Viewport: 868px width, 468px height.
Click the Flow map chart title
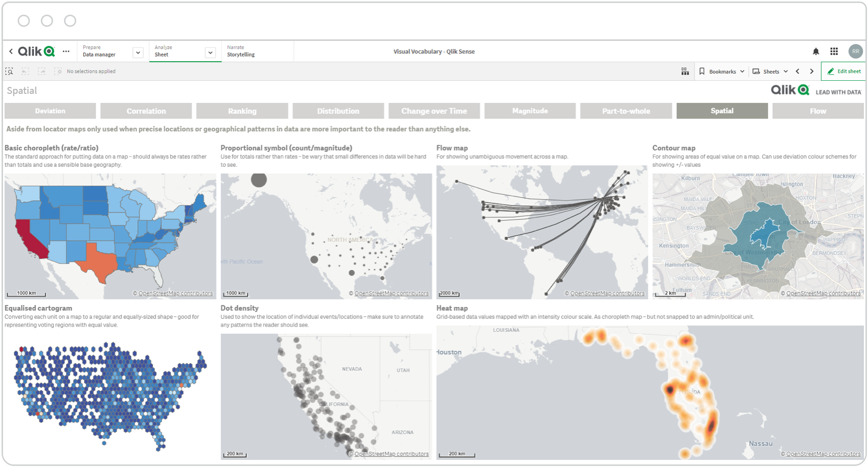point(452,148)
